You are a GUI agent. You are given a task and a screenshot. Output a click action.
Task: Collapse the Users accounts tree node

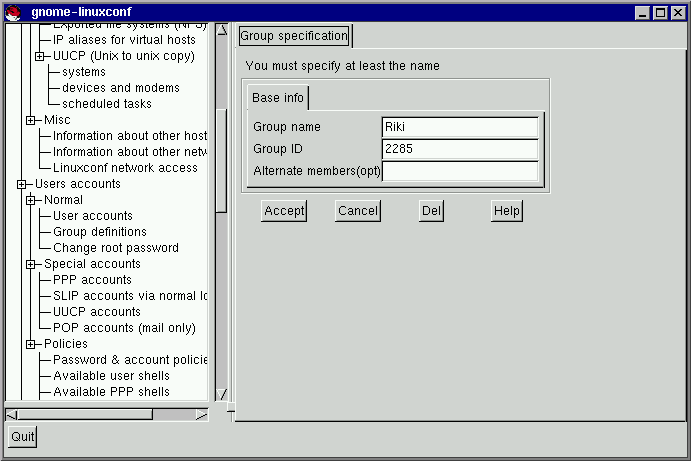coord(21,184)
